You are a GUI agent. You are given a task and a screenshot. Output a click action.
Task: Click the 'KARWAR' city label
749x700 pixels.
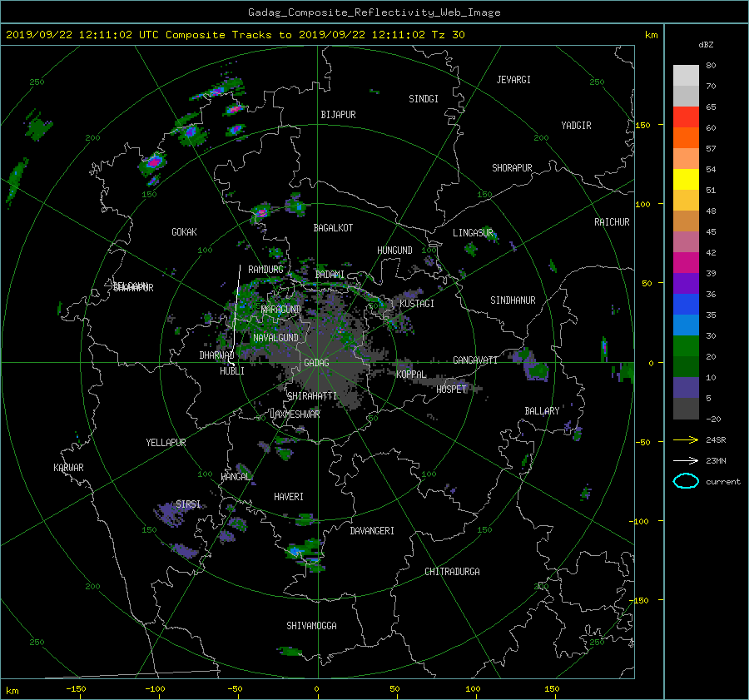click(68, 468)
